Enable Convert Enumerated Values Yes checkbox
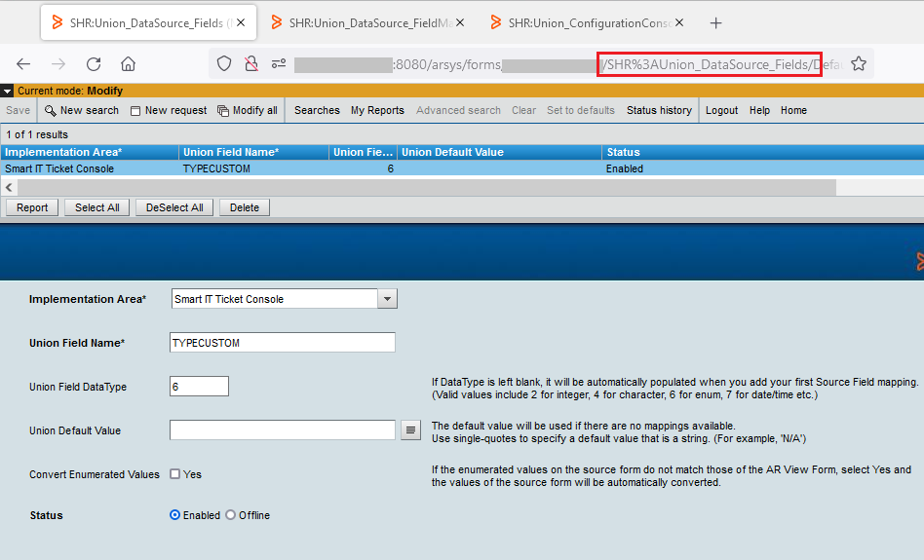 click(174, 474)
